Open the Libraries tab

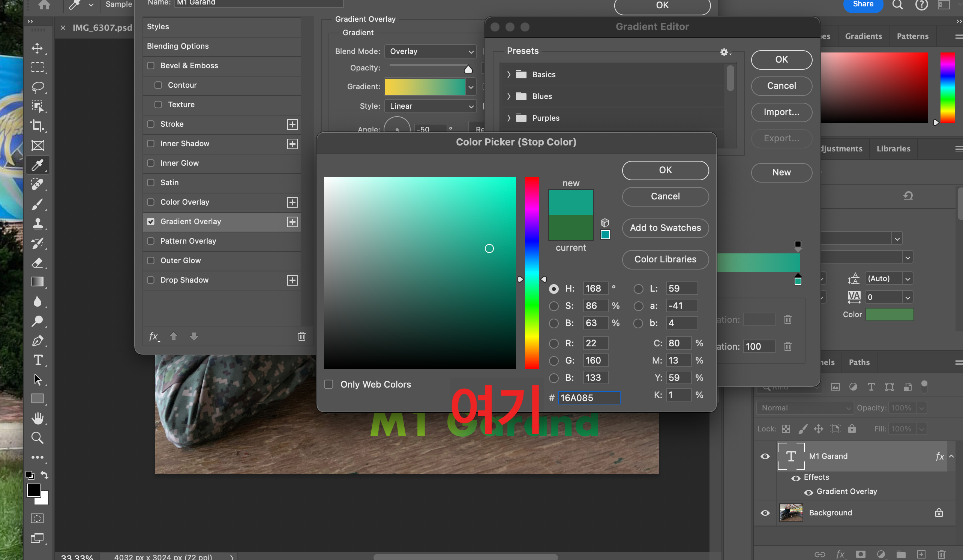tap(893, 148)
